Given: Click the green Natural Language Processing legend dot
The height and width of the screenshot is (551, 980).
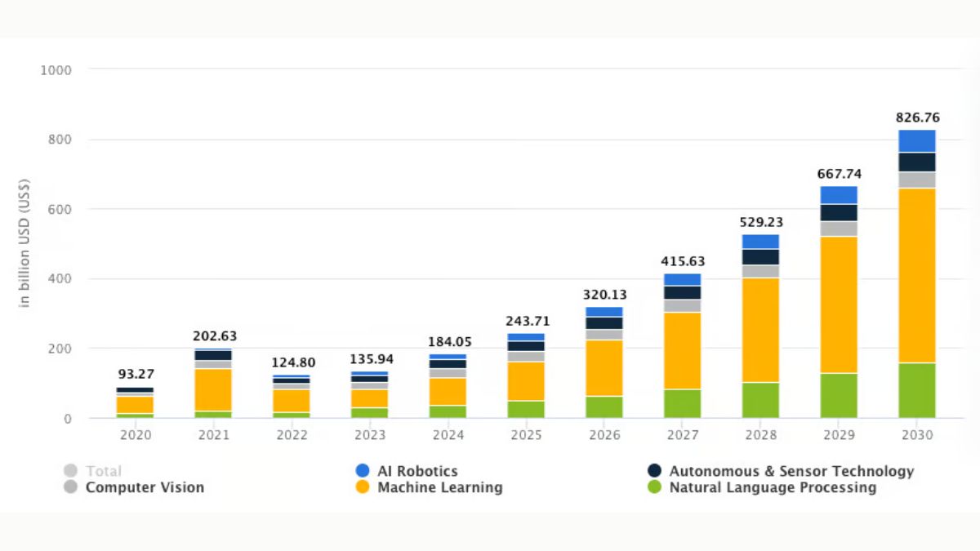Looking at the screenshot, I should coord(655,487).
